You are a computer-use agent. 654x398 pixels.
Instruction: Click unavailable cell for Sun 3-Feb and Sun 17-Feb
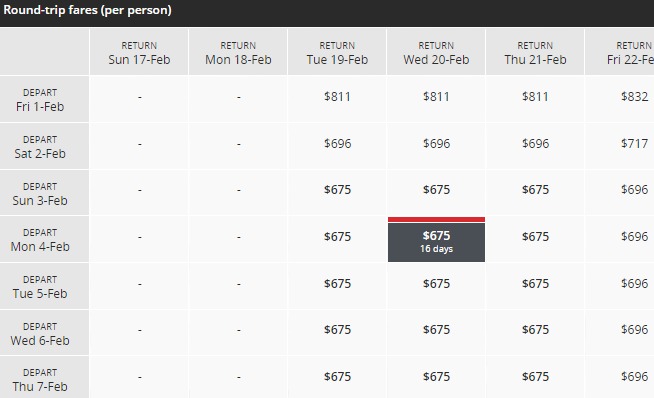coord(139,192)
